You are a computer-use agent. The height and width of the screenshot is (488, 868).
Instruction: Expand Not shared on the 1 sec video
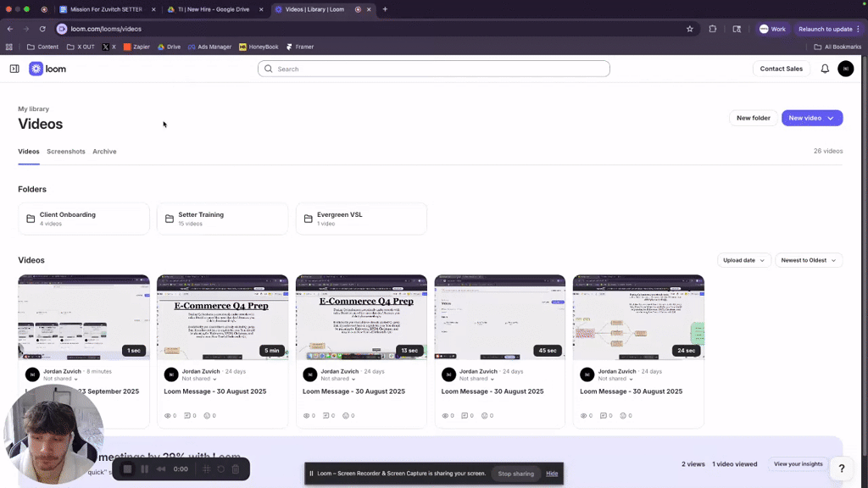pyautogui.click(x=60, y=379)
